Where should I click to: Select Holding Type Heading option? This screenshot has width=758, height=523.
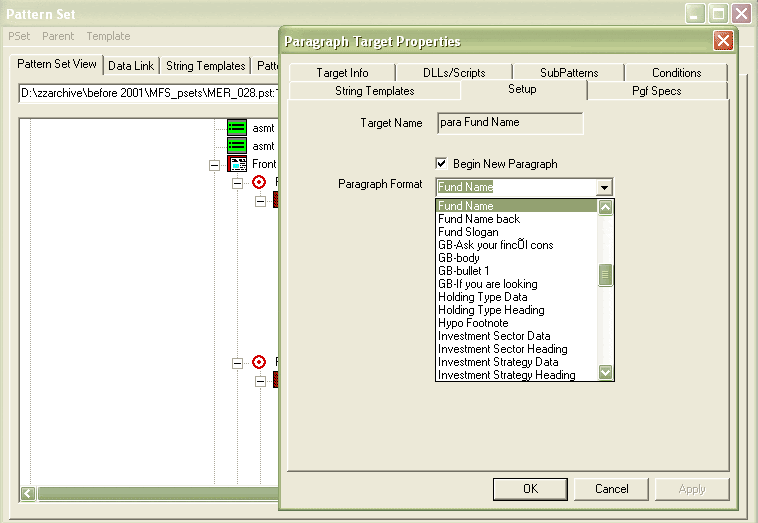(x=517, y=310)
